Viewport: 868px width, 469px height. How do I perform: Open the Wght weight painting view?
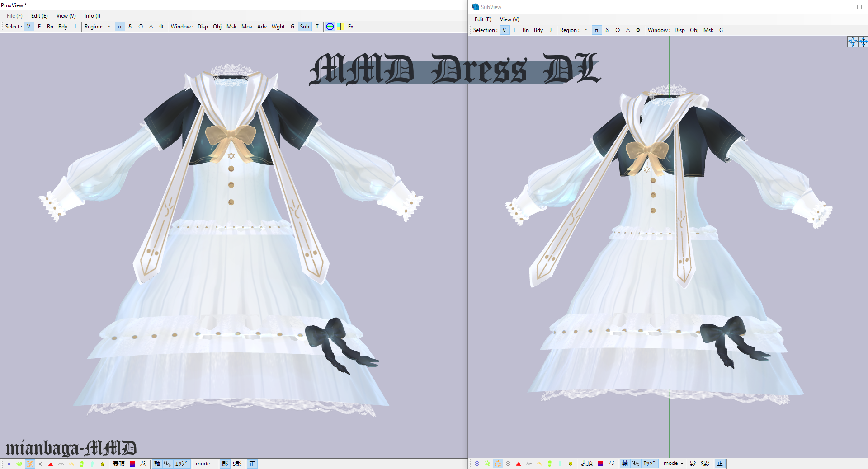(x=278, y=27)
